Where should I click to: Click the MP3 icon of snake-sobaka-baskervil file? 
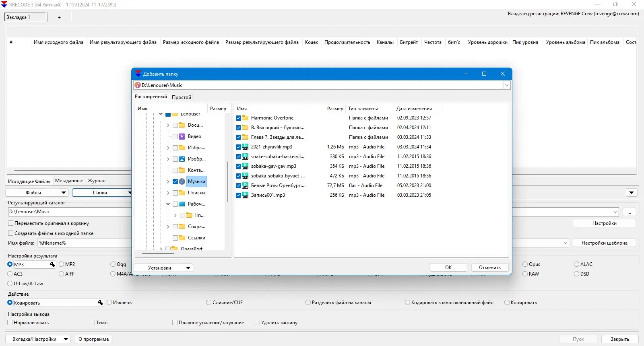pyautogui.click(x=245, y=157)
